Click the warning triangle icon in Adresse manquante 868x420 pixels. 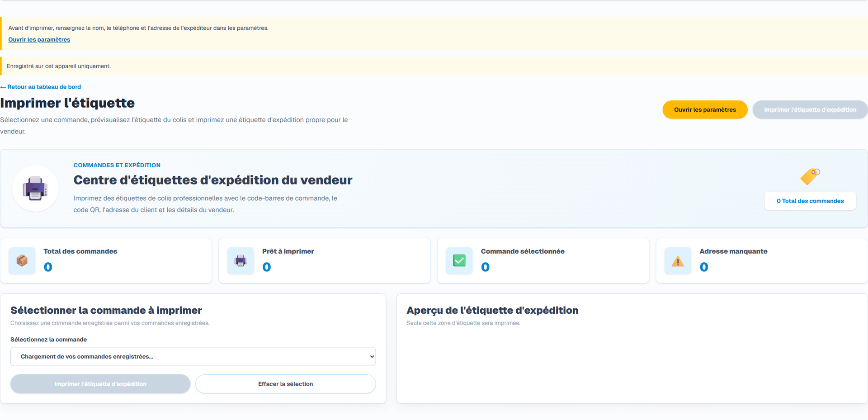[x=678, y=261]
